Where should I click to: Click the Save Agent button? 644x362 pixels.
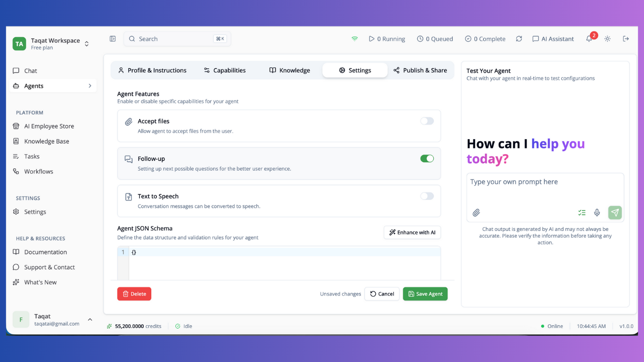coord(425,294)
